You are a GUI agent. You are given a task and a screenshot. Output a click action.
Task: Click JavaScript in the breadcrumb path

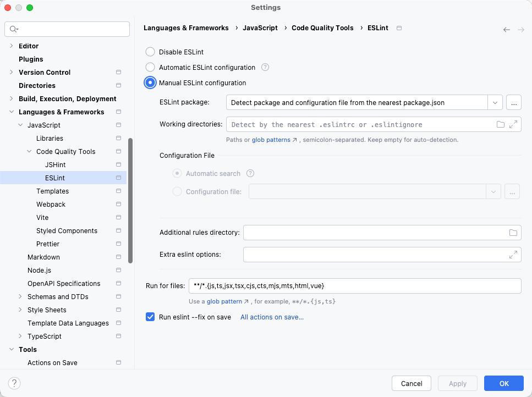coord(260,28)
